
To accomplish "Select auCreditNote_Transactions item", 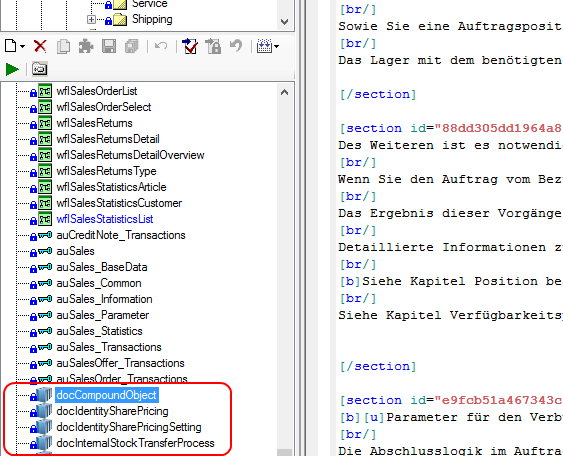I will point(121,235).
